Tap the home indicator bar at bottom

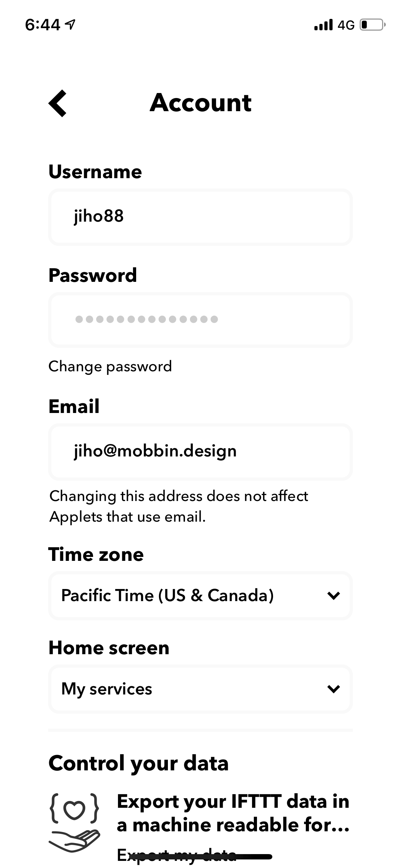(x=200, y=857)
